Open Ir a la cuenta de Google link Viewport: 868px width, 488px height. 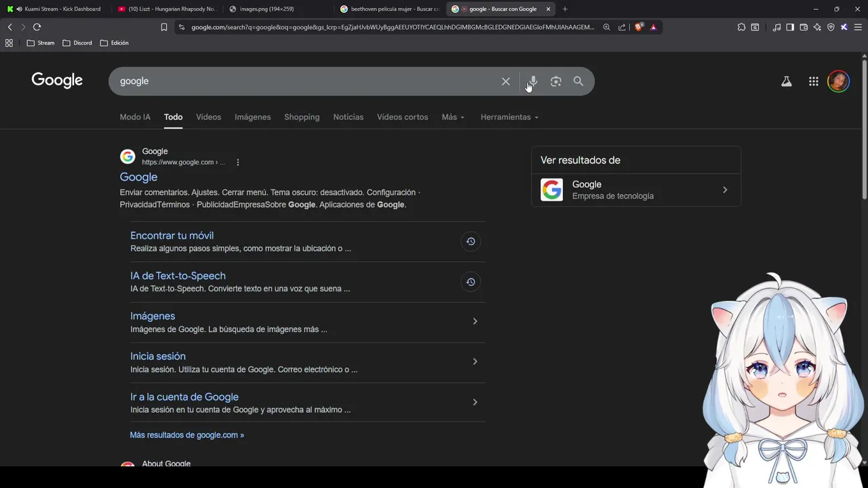[x=184, y=397]
